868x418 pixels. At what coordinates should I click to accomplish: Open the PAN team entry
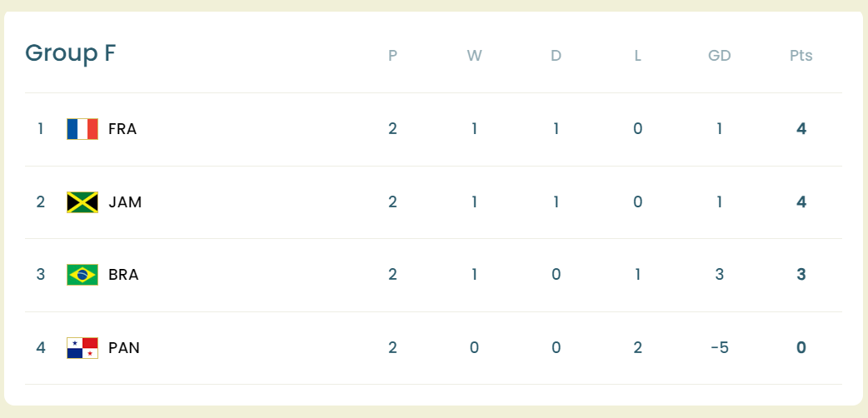coord(124,348)
